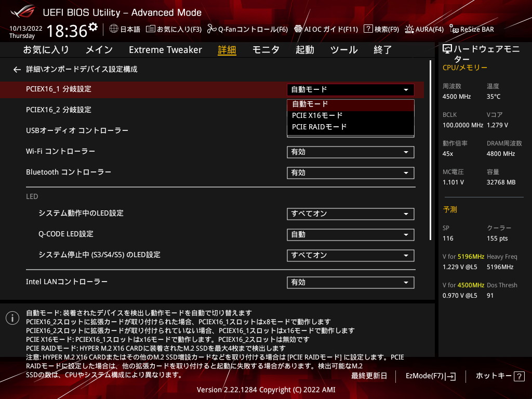The image size is (532, 399).
Task: Click the 155 pts cooler value
Action: (497, 238)
